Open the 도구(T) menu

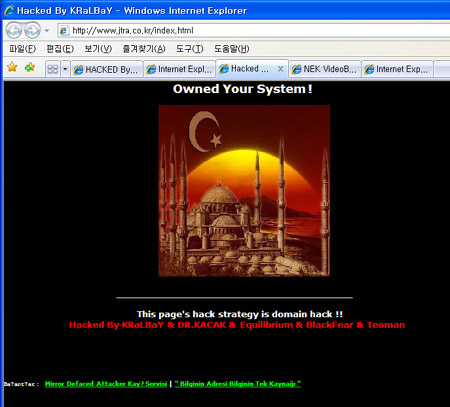pyautogui.click(x=190, y=49)
